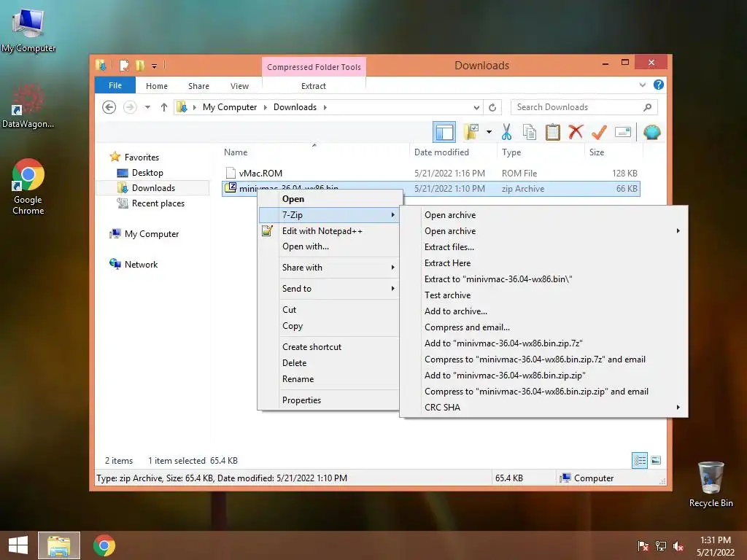
Task: Click the orange checkmark icon in toolbar
Action: 599,132
